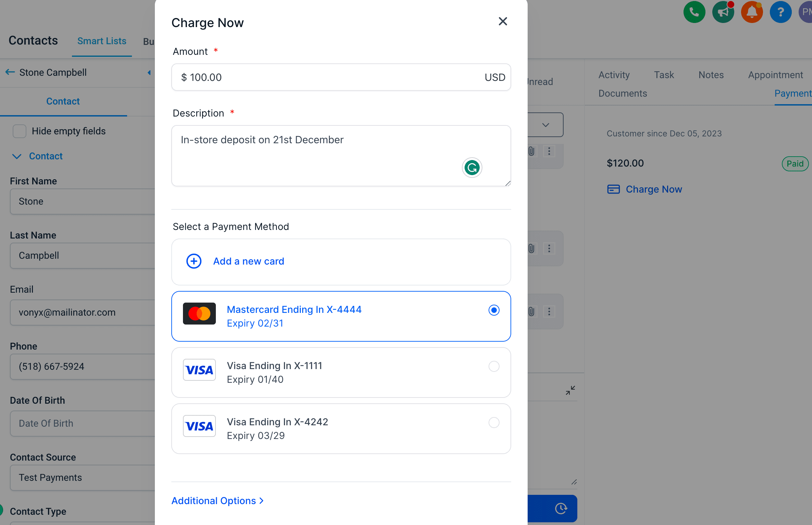Viewport: 812px width, 525px height.
Task: Select Mastercard ending in X-4444
Action: tap(341, 316)
